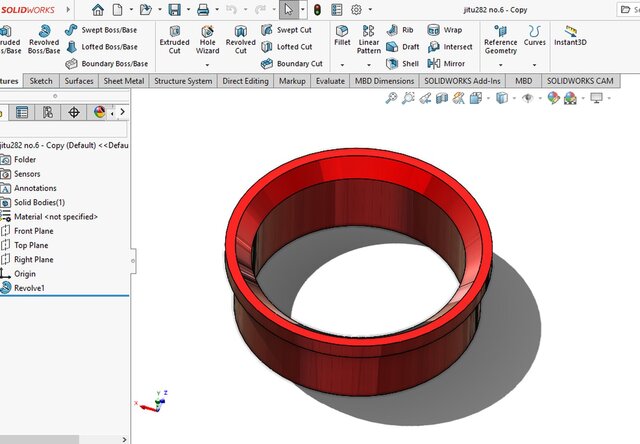Image resolution: width=640 pixels, height=444 pixels.
Task: Switch to the Sheet Metal tab
Action: pyautogui.click(x=124, y=81)
